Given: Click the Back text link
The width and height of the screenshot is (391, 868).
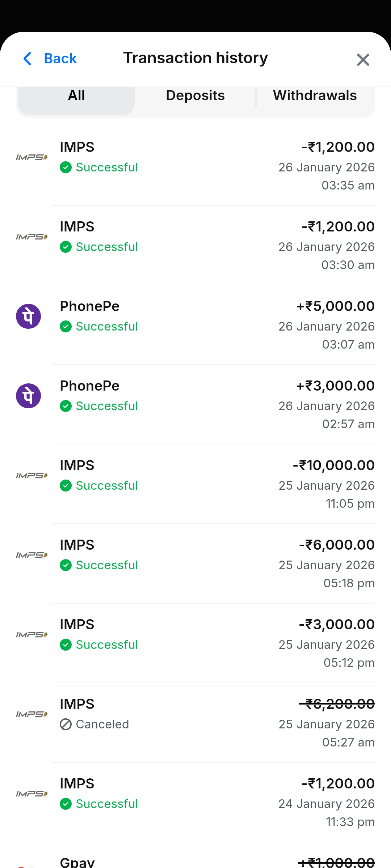Looking at the screenshot, I should [x=60, y=59].
